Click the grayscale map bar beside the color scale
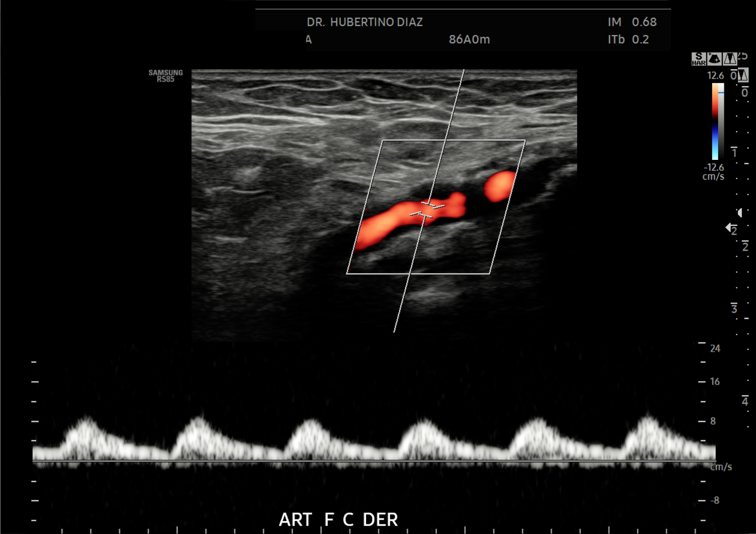 [x=721, y=121]
